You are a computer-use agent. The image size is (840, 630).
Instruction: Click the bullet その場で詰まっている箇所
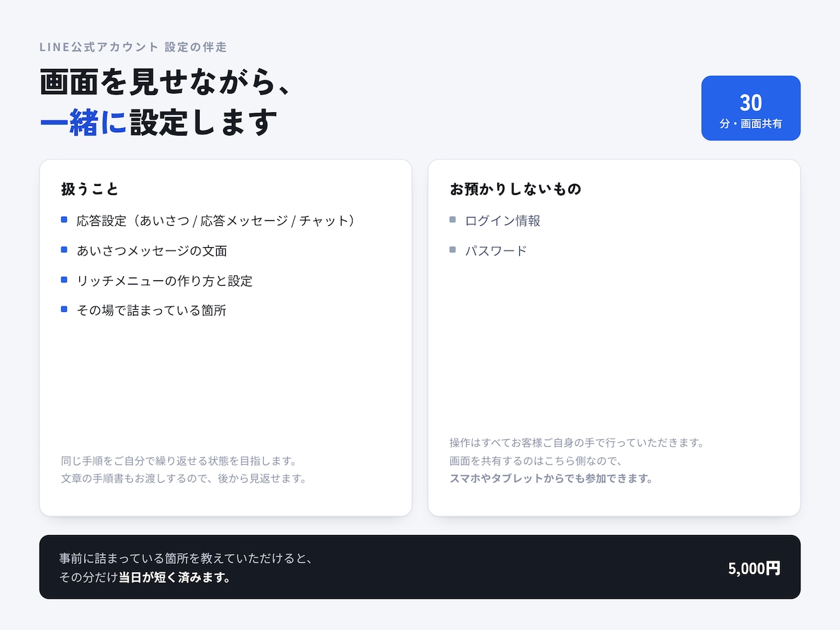pyautogui.click(x=151, y=311)
